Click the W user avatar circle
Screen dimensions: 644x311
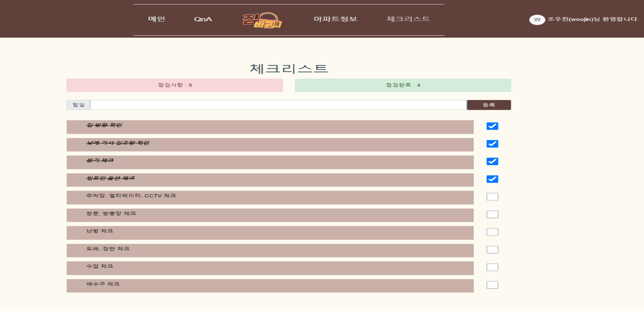pos(537,19)
